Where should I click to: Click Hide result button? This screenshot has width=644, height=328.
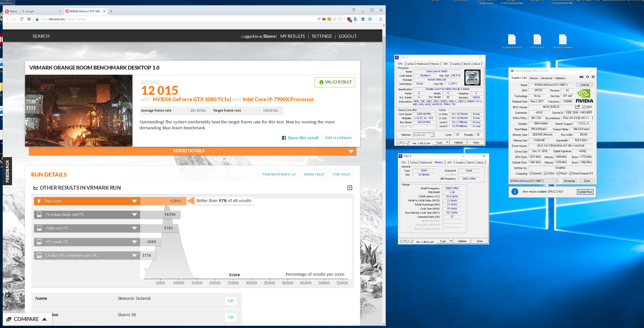pyautogui.click(x=341, y=174)
